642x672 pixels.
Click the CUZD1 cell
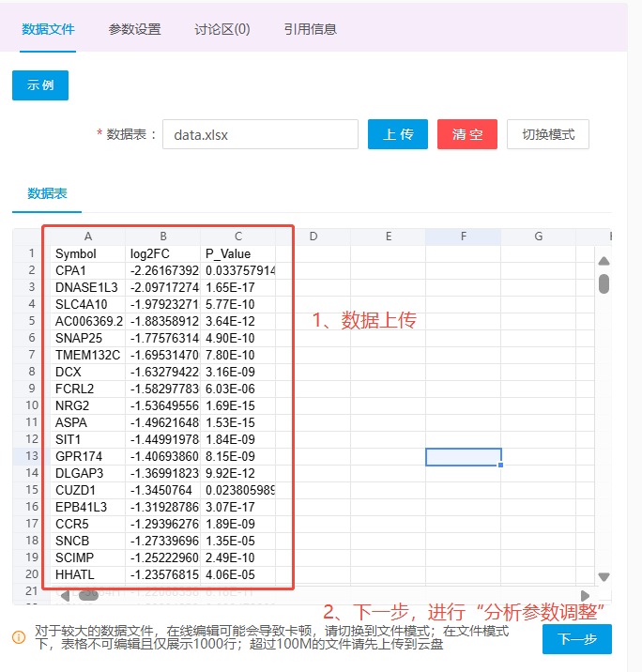pyautogui.click(x=88, y=490)
